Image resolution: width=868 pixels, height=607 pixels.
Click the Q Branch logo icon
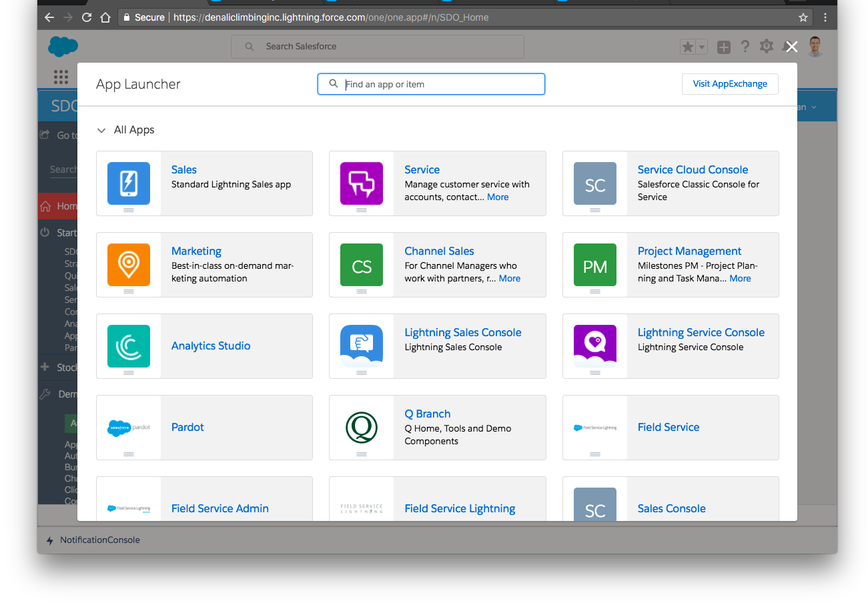pos(362,428)
